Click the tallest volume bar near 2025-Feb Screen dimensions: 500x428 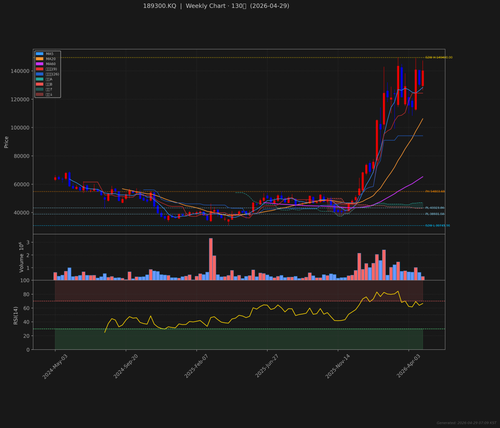tap(211, 259)
